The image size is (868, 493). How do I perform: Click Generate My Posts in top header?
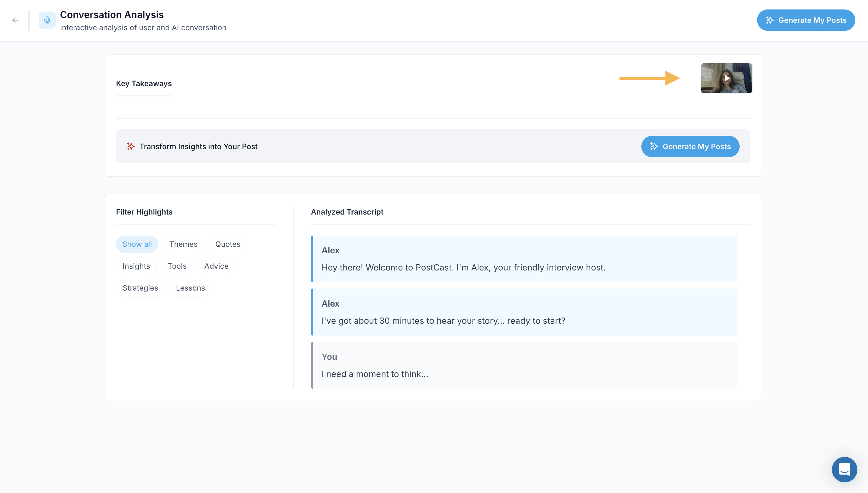(x=806, y=20)
